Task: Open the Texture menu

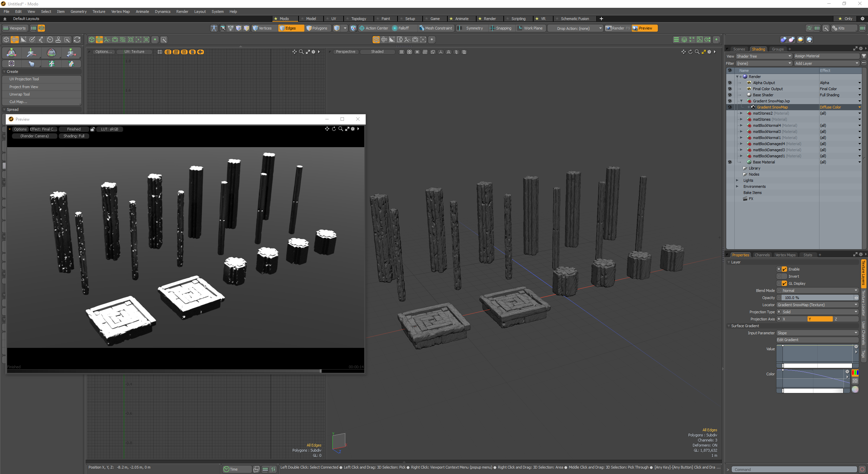Action: (x=99, y=12)
